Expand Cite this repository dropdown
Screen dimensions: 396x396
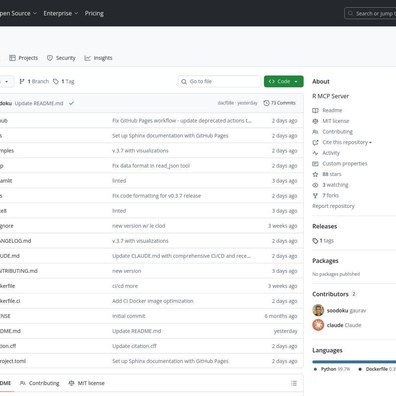click(x=347, y=142)
